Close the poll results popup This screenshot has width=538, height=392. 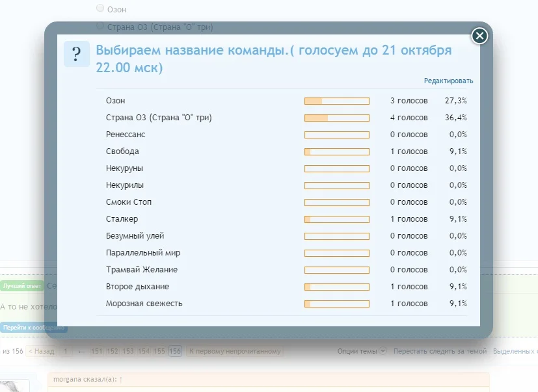[x=479, y=36]
